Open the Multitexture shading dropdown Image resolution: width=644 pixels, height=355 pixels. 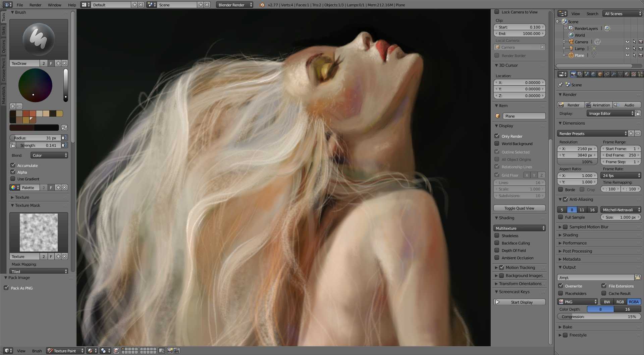(520, 228)
